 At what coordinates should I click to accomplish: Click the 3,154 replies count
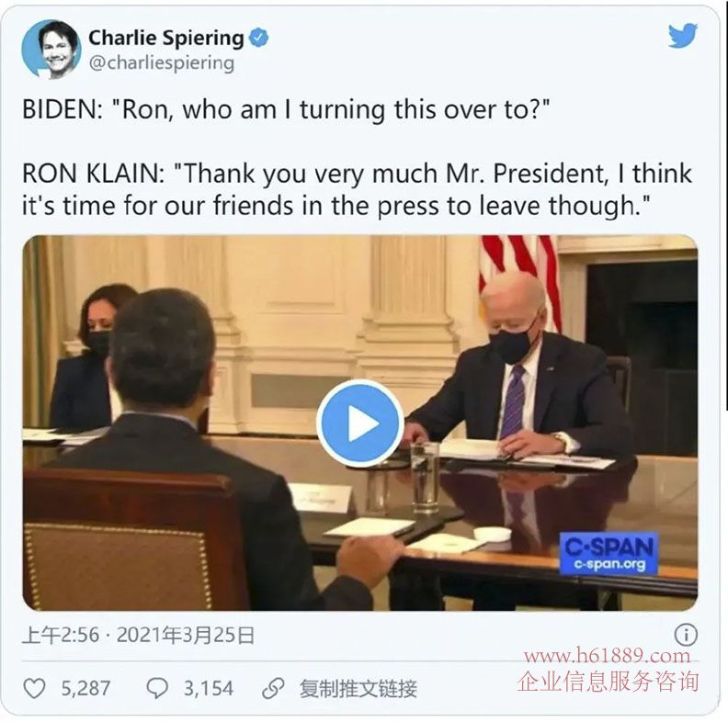coord(209,689)
